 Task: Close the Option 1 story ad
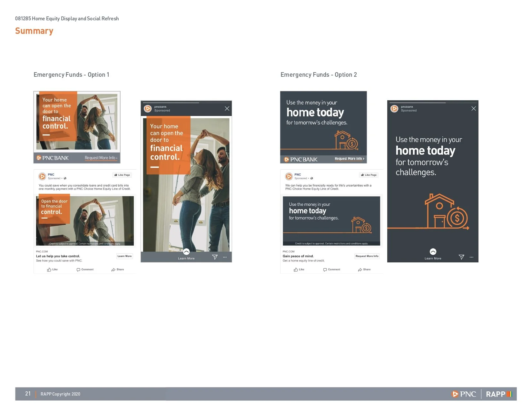click(227, 109)
